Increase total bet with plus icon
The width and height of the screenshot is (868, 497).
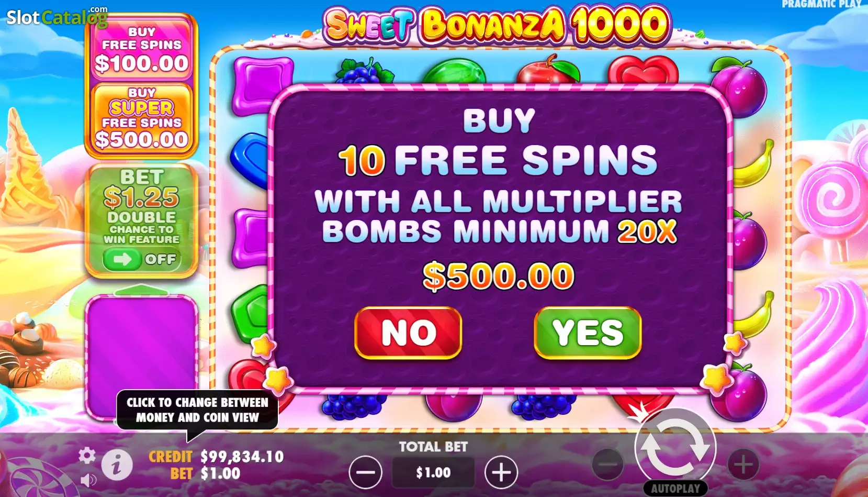click(x=501, y=472)
